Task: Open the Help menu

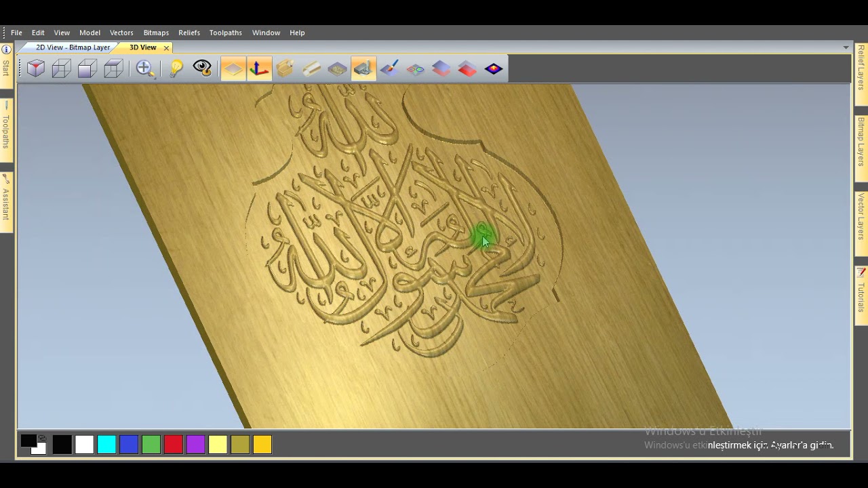Action: tap(297, 33)
